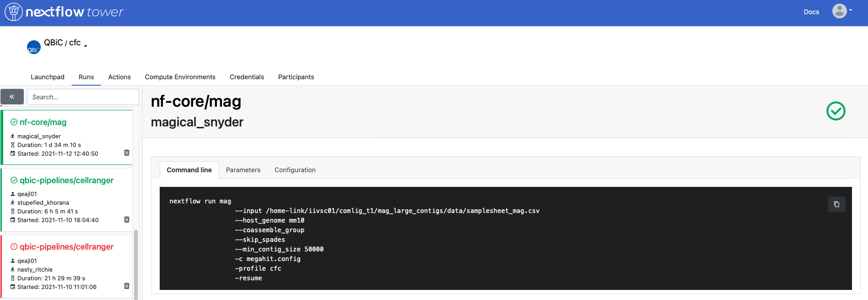Open the stupefied_khorana cellranger run

tap(66, 180)
